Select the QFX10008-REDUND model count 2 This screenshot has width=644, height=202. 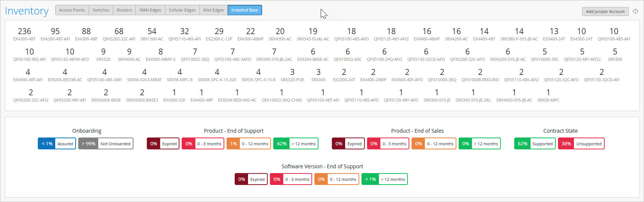tap(480, 74)
